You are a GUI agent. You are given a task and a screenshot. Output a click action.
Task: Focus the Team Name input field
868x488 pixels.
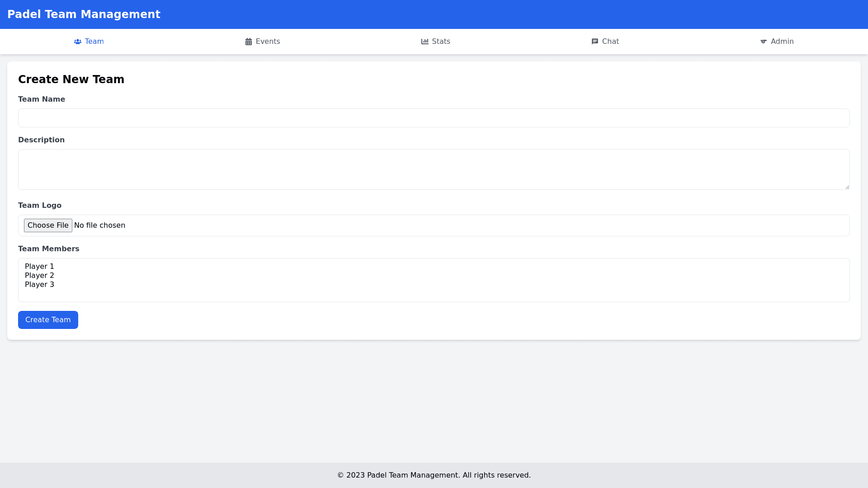click(434, 118)
